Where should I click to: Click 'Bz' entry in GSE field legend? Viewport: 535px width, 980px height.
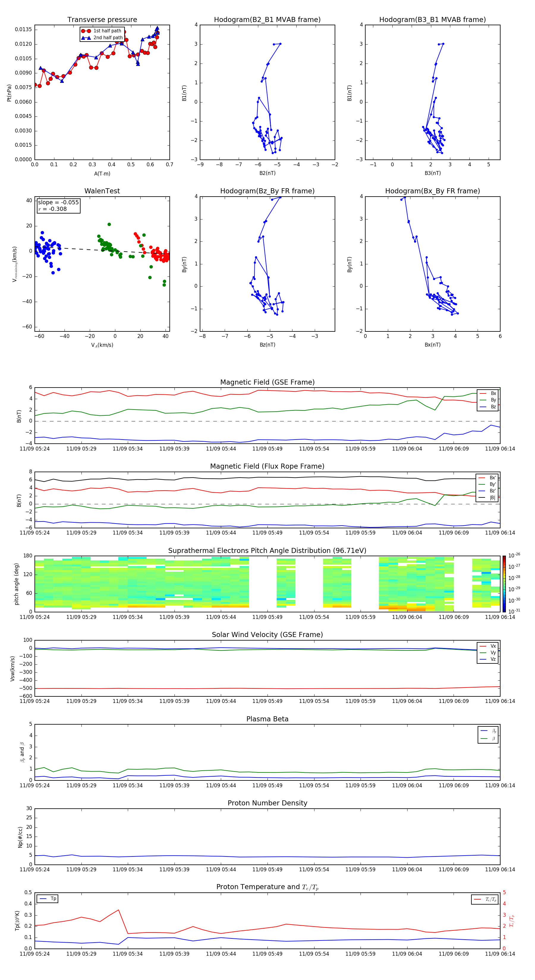coord(488,407)
